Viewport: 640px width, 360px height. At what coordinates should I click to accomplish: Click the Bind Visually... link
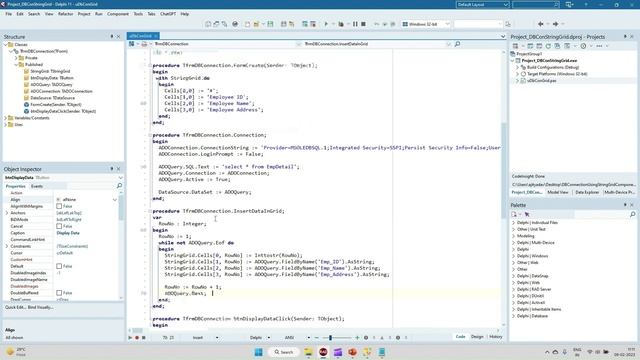point(41,307)
